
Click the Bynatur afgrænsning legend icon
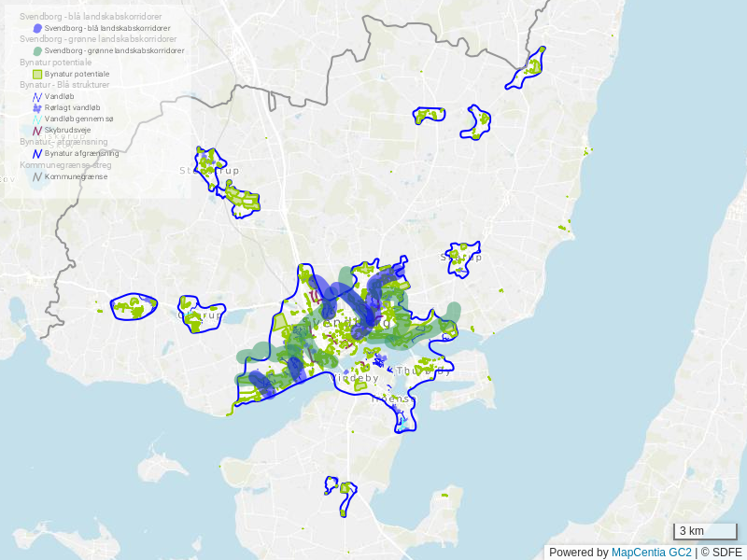[37, 153]
